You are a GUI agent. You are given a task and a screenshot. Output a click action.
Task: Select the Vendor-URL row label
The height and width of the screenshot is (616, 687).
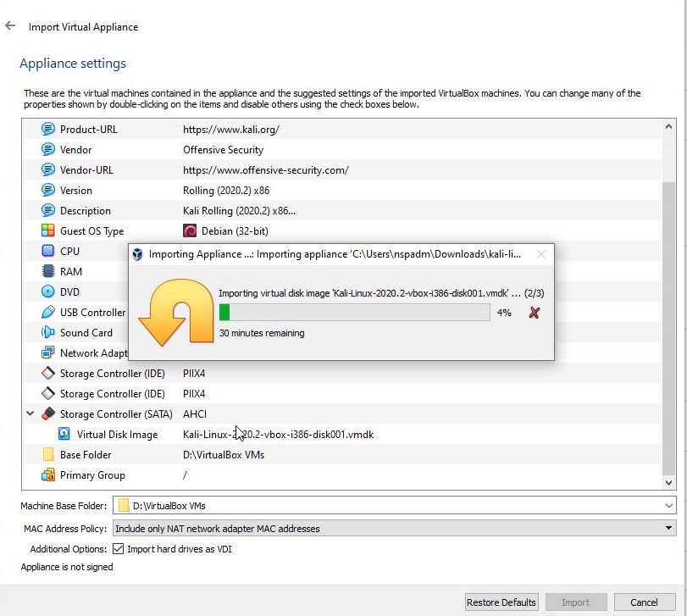pos(86,170)
